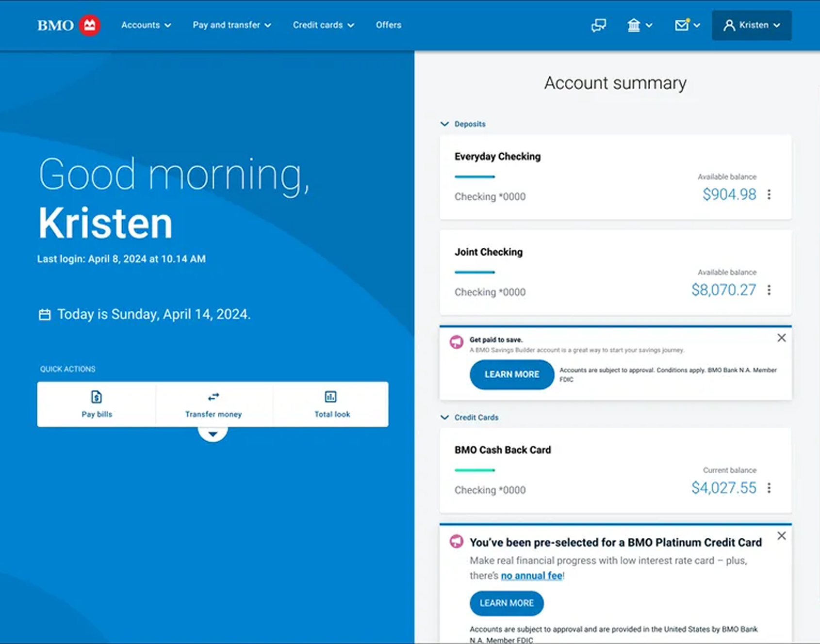Click the calendar icon beside today's date
This screenshot has width=820, height=644.
[45, 315]
